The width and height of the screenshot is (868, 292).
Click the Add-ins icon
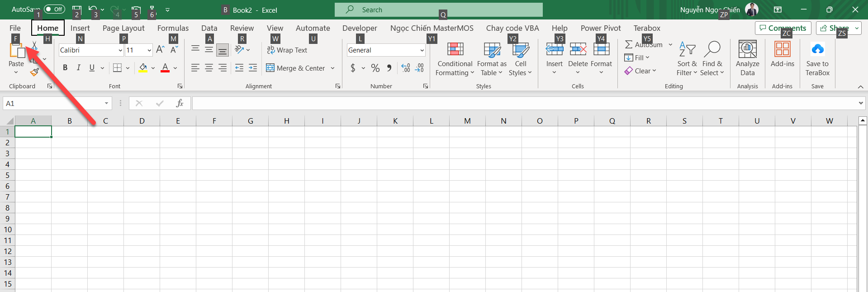[782, 49]
